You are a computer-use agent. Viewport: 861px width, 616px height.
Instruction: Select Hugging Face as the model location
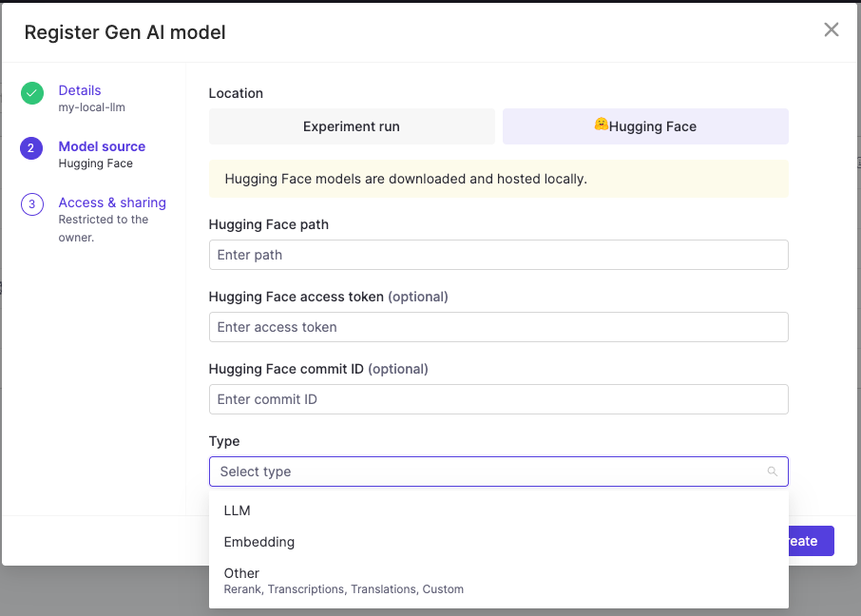645,125
